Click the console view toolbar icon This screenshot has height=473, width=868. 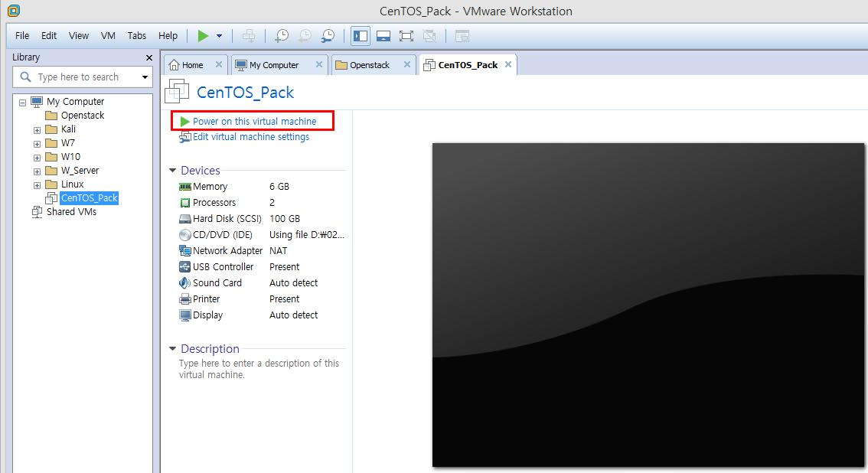462,36
